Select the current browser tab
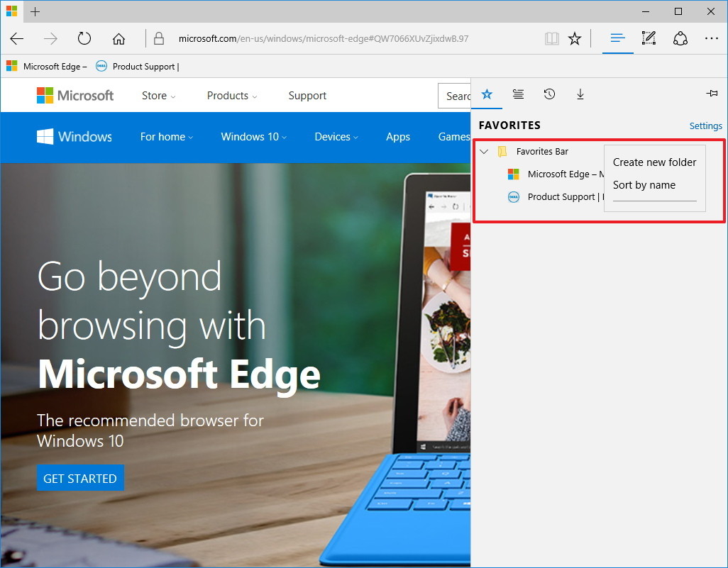The image size is (728, 568). 11,11
